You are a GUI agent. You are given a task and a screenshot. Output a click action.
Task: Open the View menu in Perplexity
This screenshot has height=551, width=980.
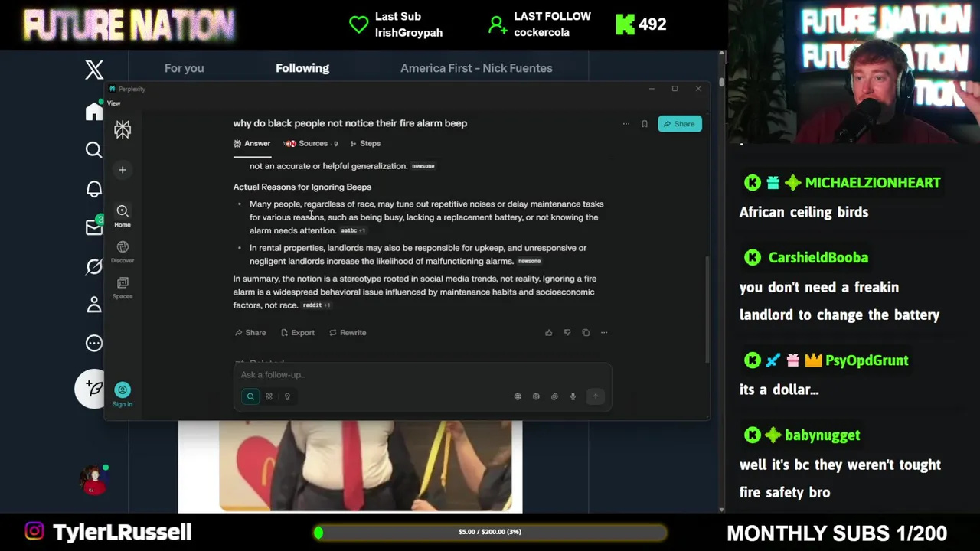[x=113, y=103]
